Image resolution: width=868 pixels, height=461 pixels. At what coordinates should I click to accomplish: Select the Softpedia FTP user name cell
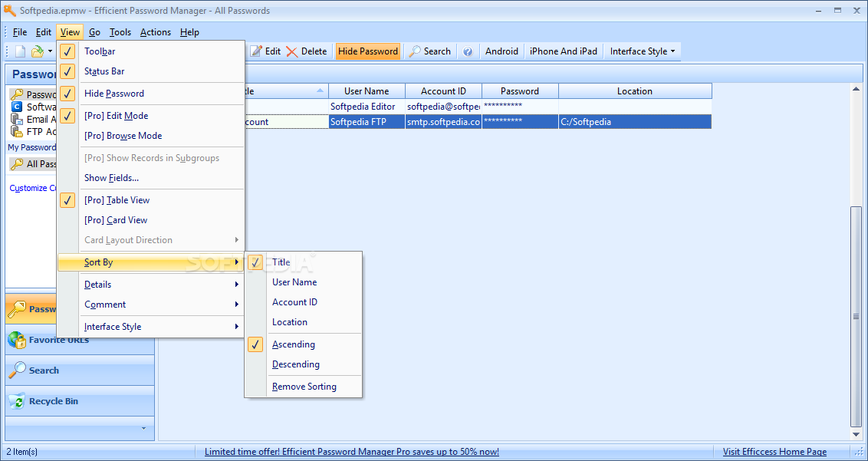367,122
